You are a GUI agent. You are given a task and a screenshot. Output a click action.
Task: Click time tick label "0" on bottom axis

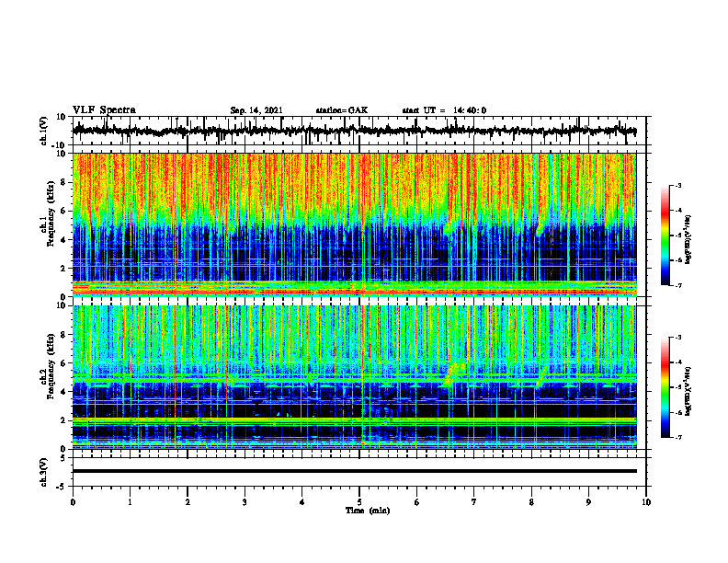pyautogui.click(x=73, y=502)
